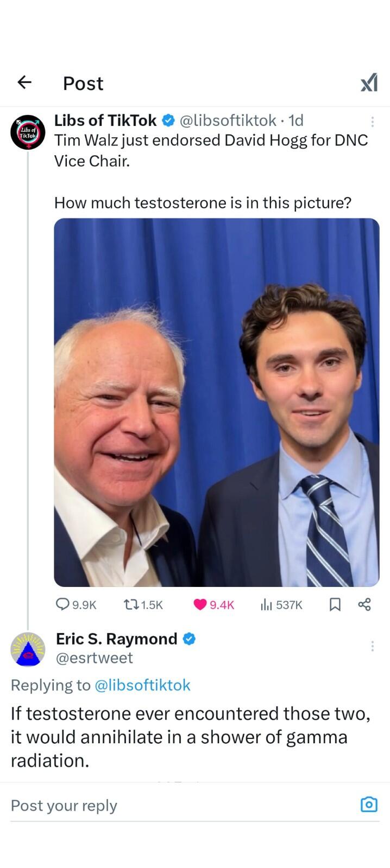This screenshot has height=868, width=390.
Task: Share the post using the share icon
Action: pos(364,604)
